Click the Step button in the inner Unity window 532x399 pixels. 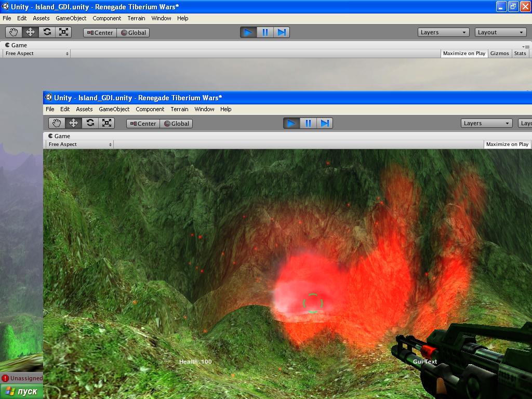point(325,123)
